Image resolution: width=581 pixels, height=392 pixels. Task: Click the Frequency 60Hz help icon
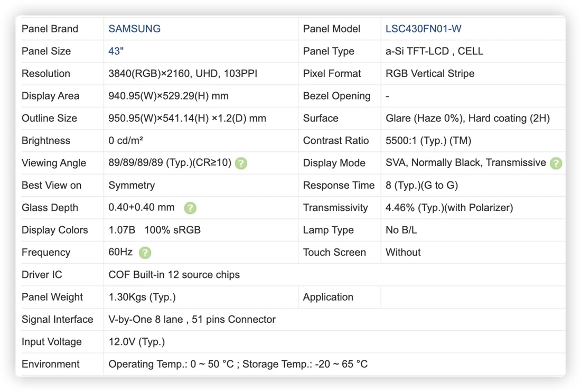[x=145, y=252]
